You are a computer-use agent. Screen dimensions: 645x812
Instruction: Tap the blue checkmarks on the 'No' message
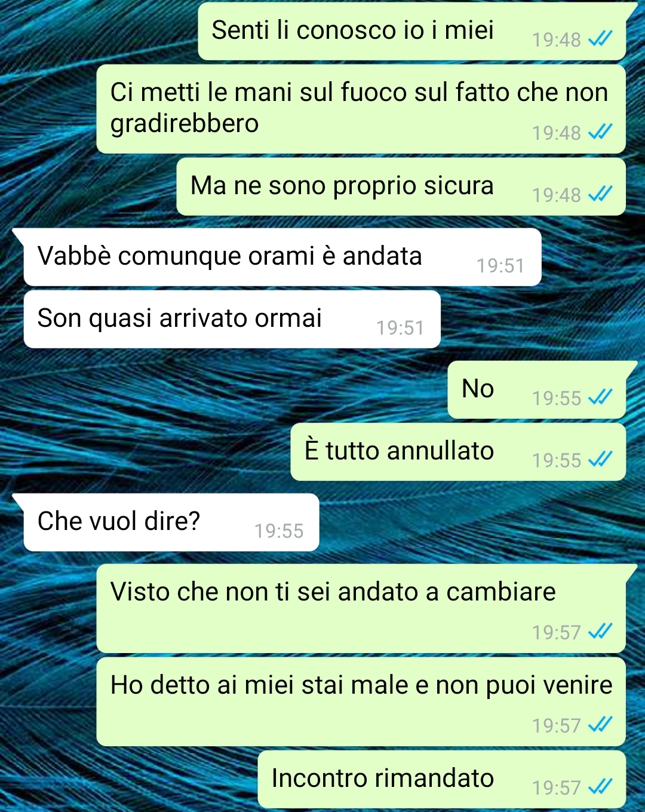[x=600, y=398]
